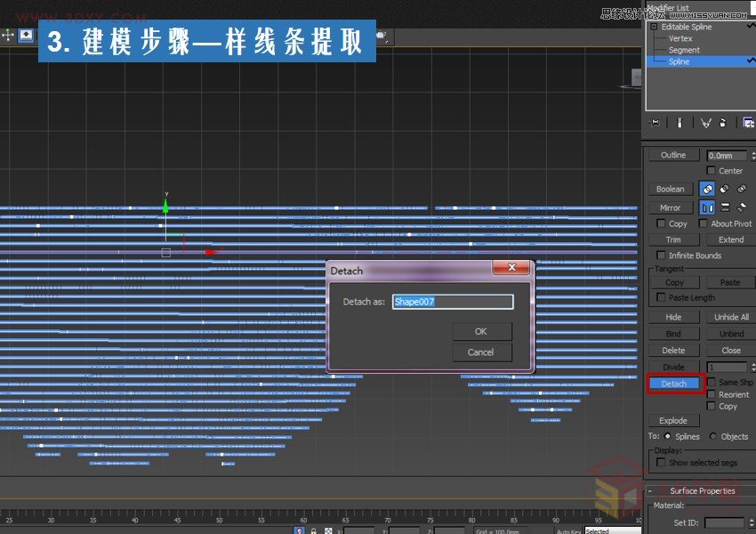This screenshot has width=756, height=534.
Task: Select the Boolean Intersection operation icon
Action: coord(741,189)
